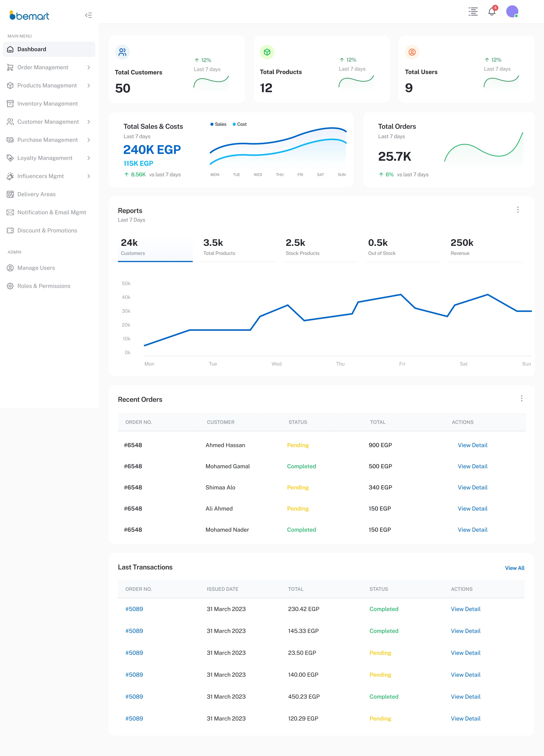Image resolution: width=544 pixels, height=756 pixels.
Task: View Detail for Ali Ahmed's order
Action: (472, 509)
